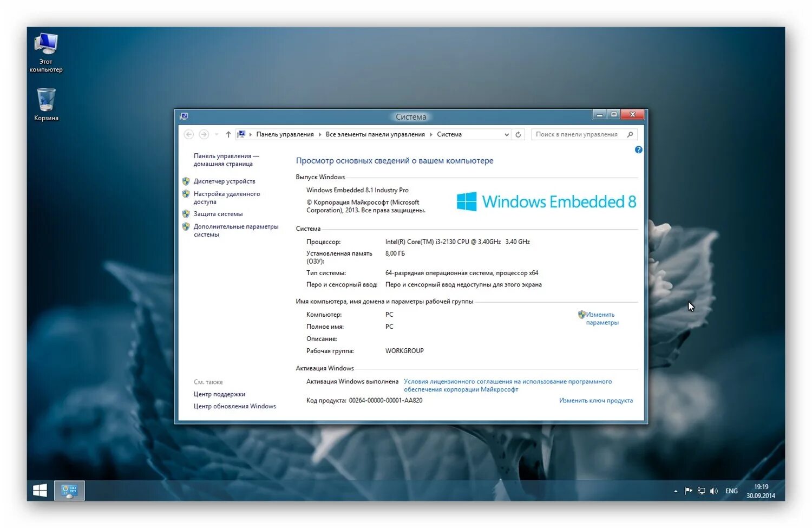The image size is (812, 528).
Task: Select product code '00264-00000-00001-AA820'
Action: click(385, 401)
